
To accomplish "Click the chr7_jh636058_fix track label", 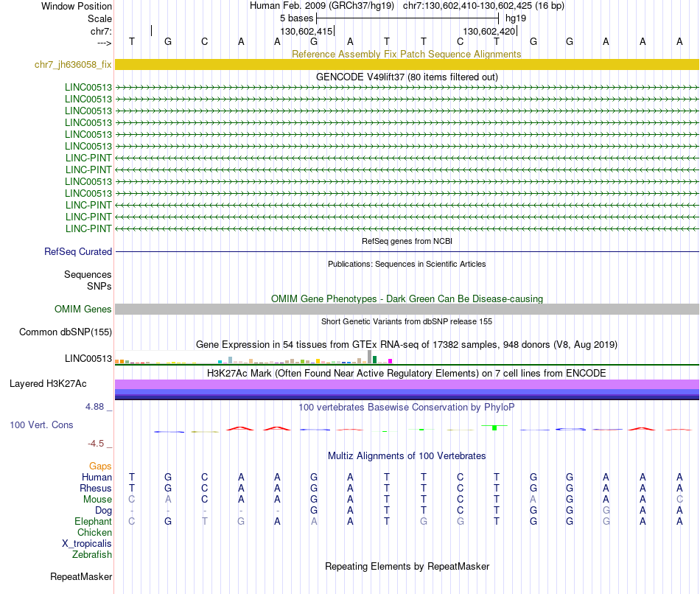I will click(73, 64).
